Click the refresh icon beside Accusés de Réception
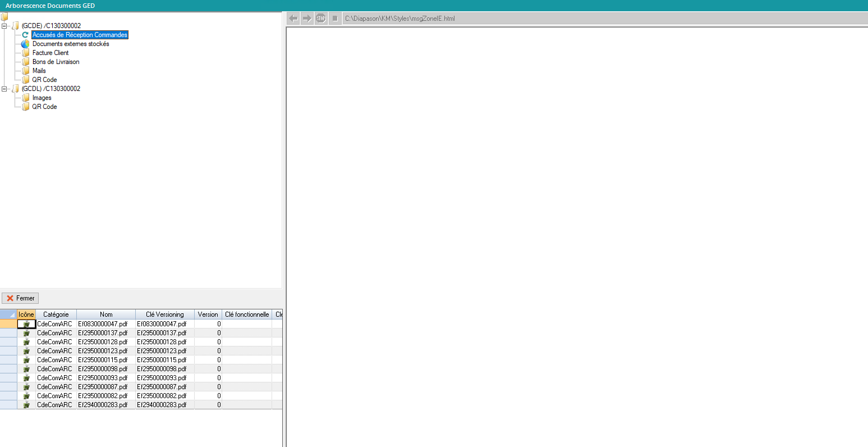The image size is (868, 447). 25,35
